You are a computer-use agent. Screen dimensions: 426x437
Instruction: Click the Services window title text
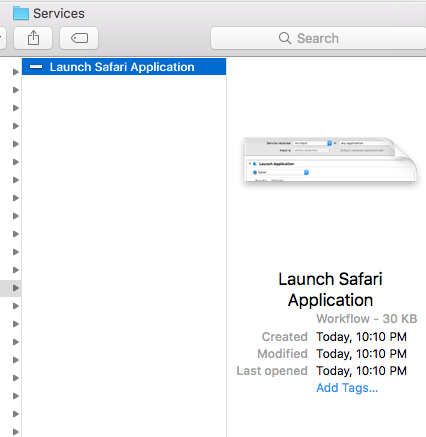click(59, 13)
